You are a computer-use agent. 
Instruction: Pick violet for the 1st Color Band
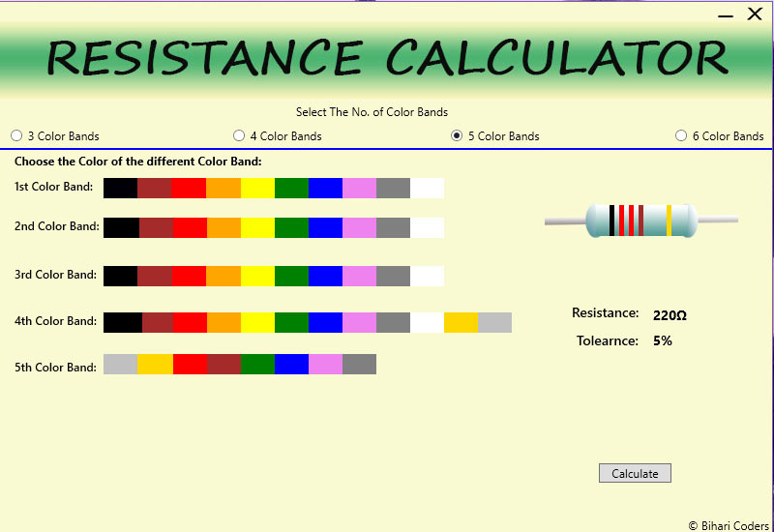point(359,188)
